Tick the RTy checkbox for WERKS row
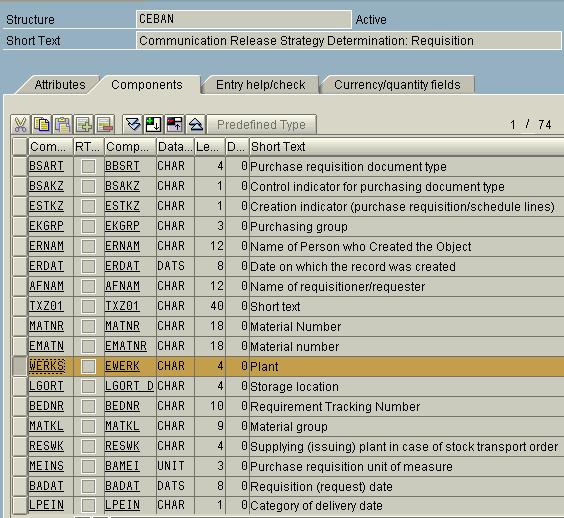 88,367
